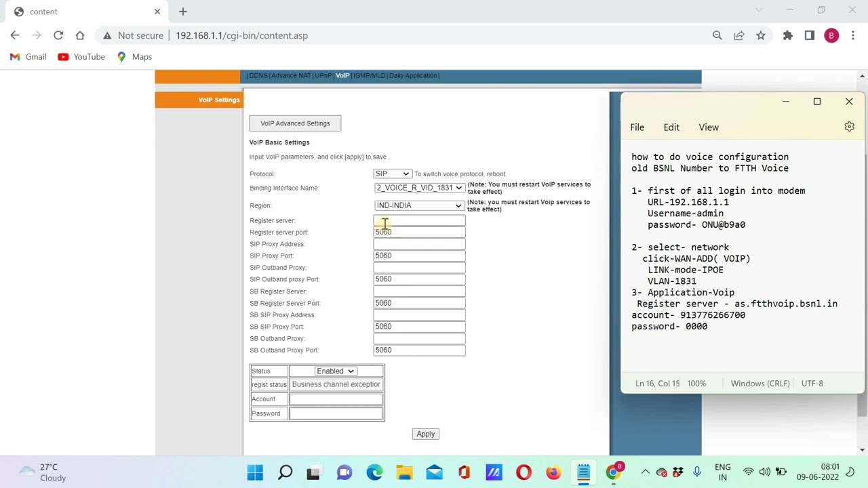Open the browser home page icon
Viewport: 868px width, 488px height.
pyautogui.click(x=80, y=35)
